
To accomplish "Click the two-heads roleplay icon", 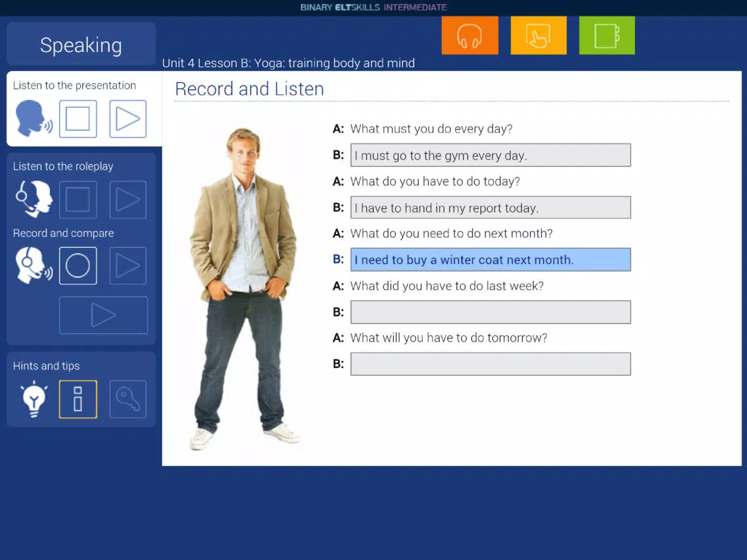I will point(34,199).
